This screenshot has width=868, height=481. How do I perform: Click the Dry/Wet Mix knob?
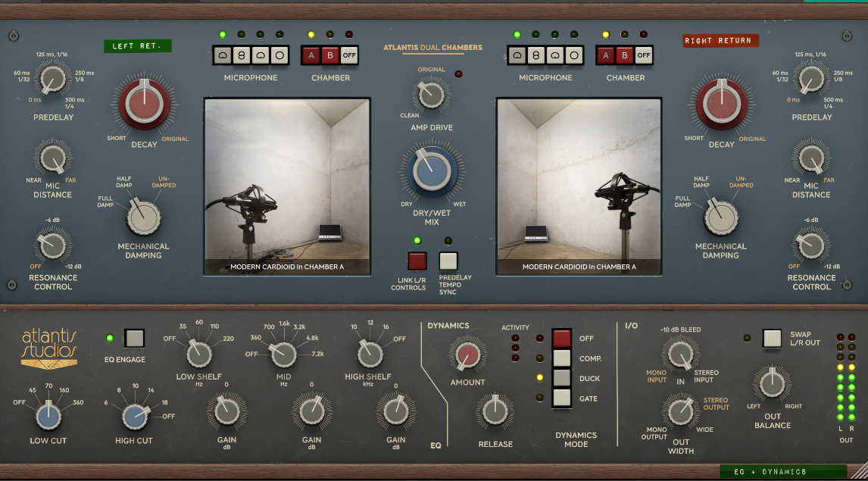click(429, 173)
